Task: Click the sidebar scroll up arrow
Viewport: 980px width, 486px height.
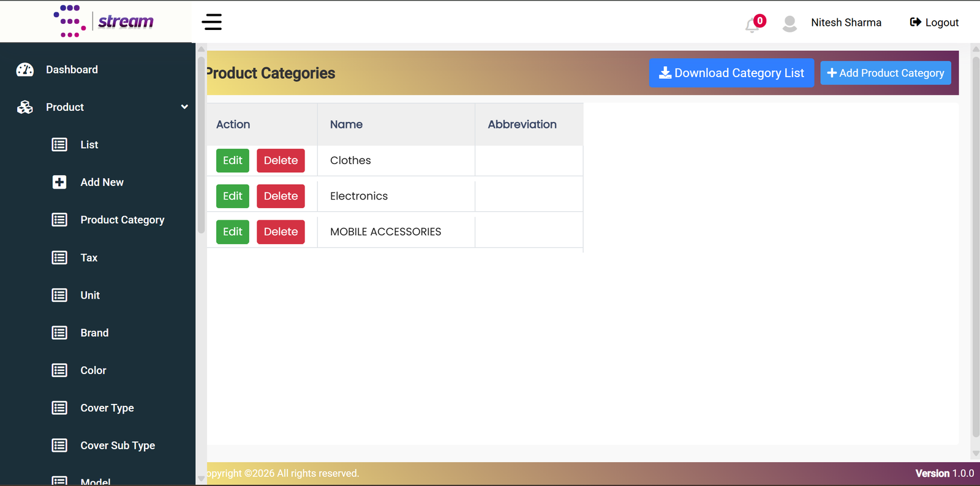Action: coord(201,49)
